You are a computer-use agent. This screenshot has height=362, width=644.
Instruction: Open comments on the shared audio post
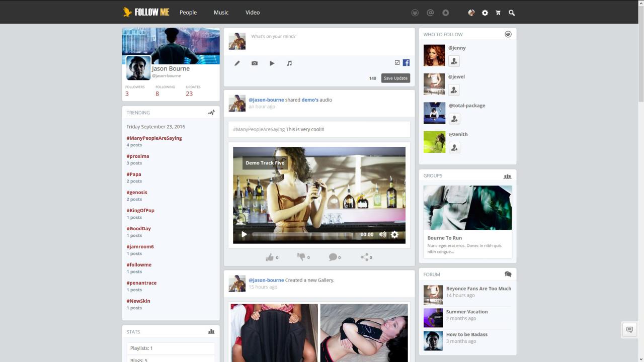[333, 257]
